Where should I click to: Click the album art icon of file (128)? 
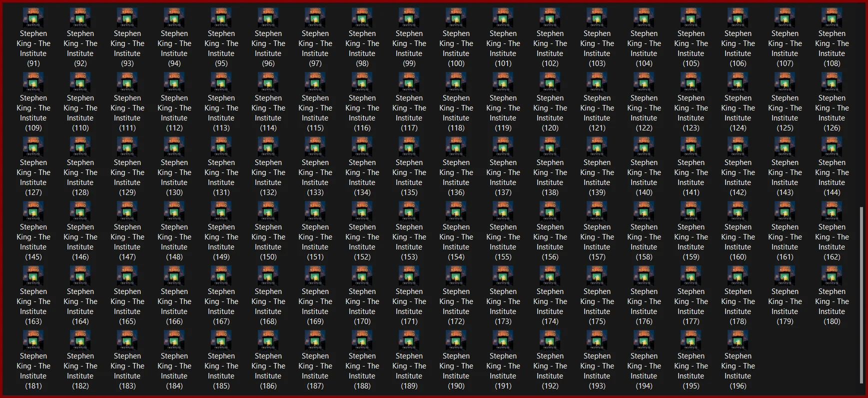coord(80,147)
